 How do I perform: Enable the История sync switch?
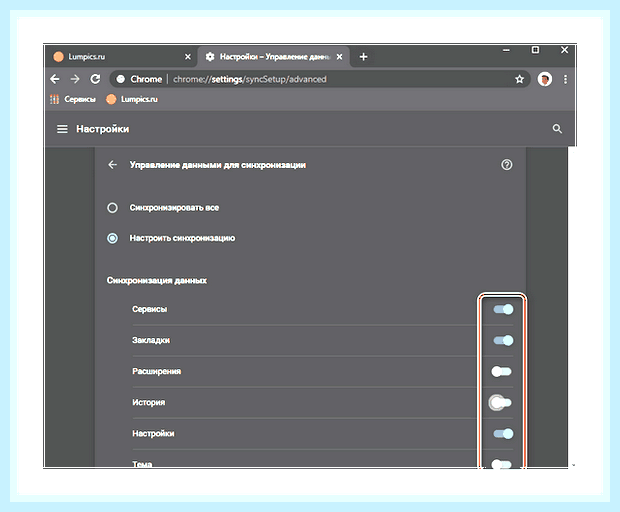501,403
